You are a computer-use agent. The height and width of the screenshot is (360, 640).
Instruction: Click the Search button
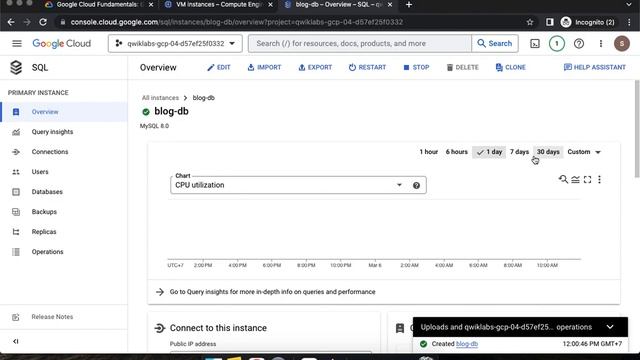tap(495, 43)
